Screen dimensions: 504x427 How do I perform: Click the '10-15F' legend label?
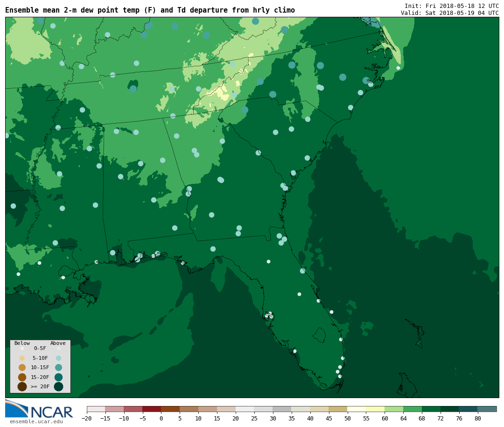point(40,367)
